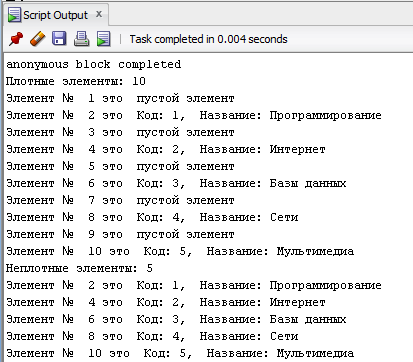The image size is (413, 362).
Task: Click Мультимедиа in the last output line
Action: tap(315, 353)
